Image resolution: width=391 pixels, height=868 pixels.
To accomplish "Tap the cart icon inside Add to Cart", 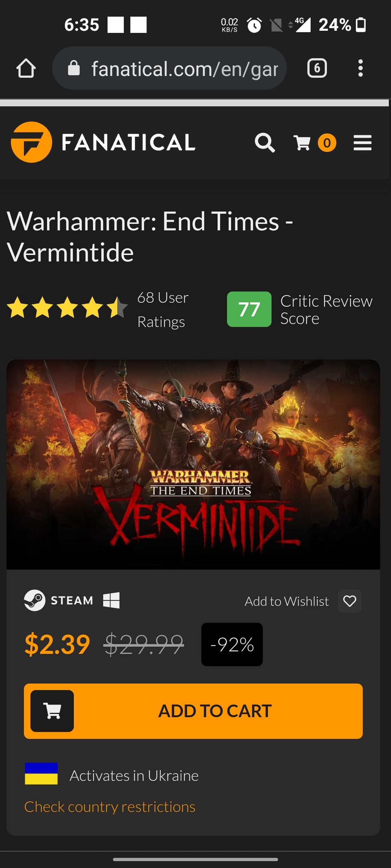I will click(x=52, y=711).
